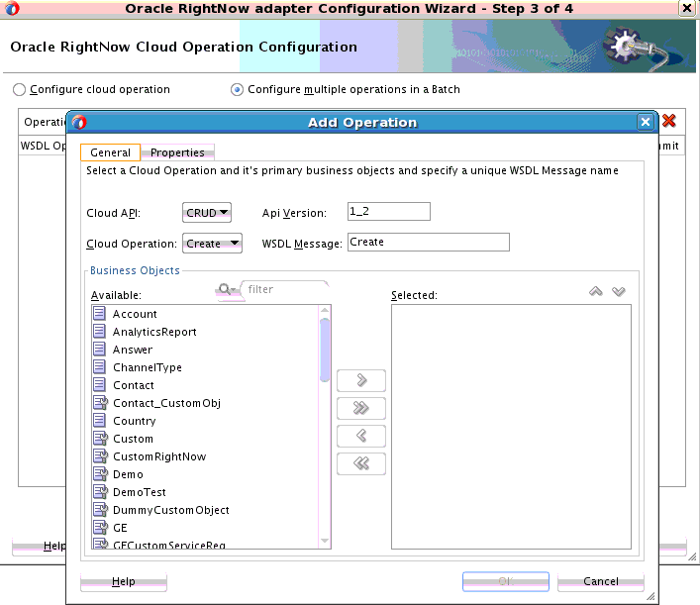The height and width of the screenshot is (605, 700).
Task: Remove the selected object with single left arrow
Action: coord(361,436)
